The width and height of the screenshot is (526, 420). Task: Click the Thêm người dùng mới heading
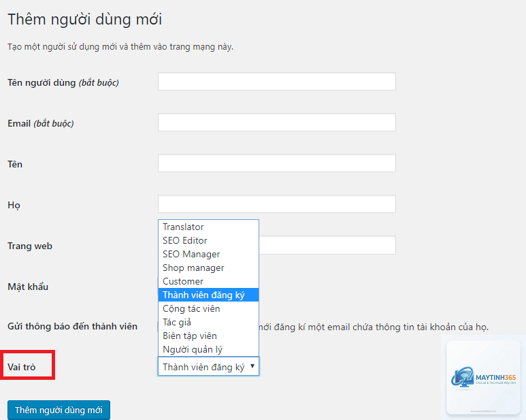pos(85,20)
